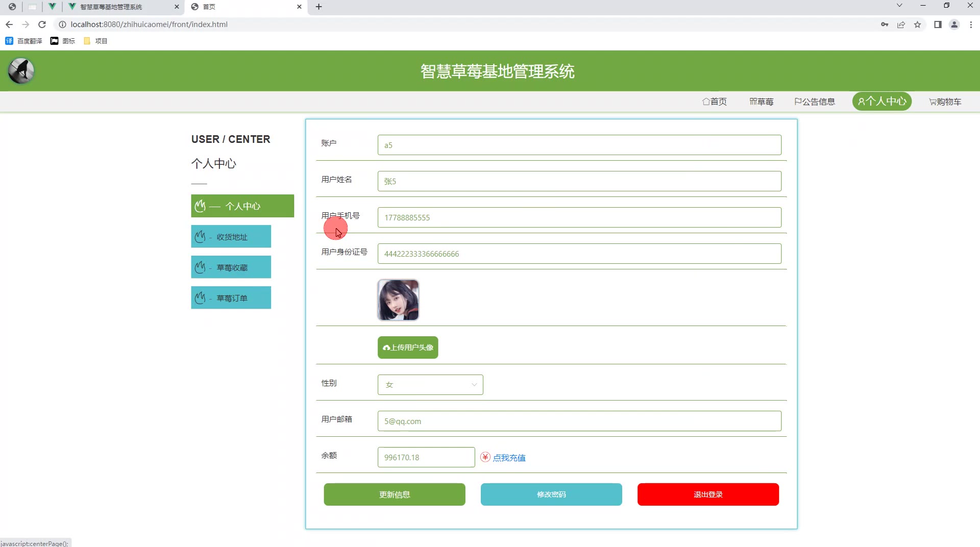Click 上传用户头像 upload button
980x547 pixels.
point(408,347)
